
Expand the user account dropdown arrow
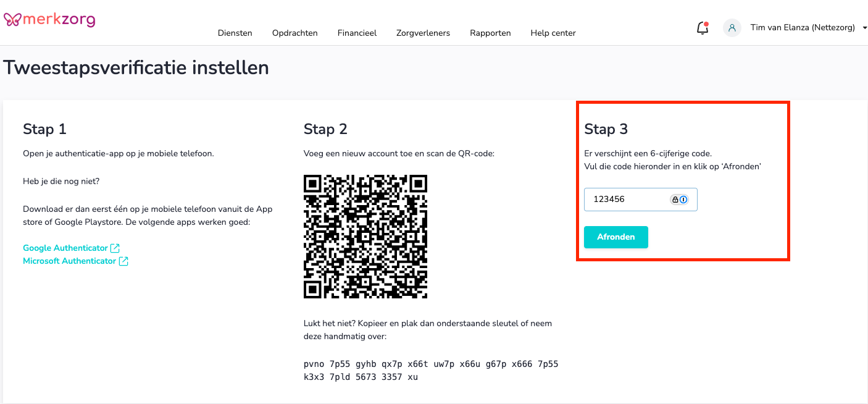click(864, 28)
